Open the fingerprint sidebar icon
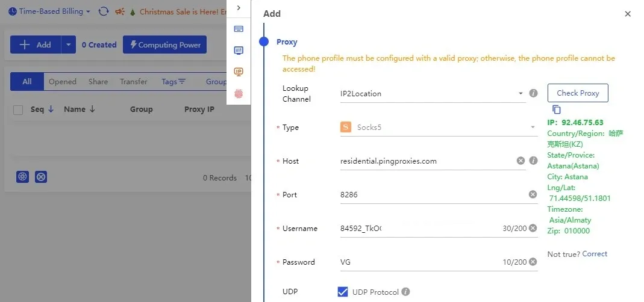Viewport: 644px width, 302px height. (x=239, y=94)
